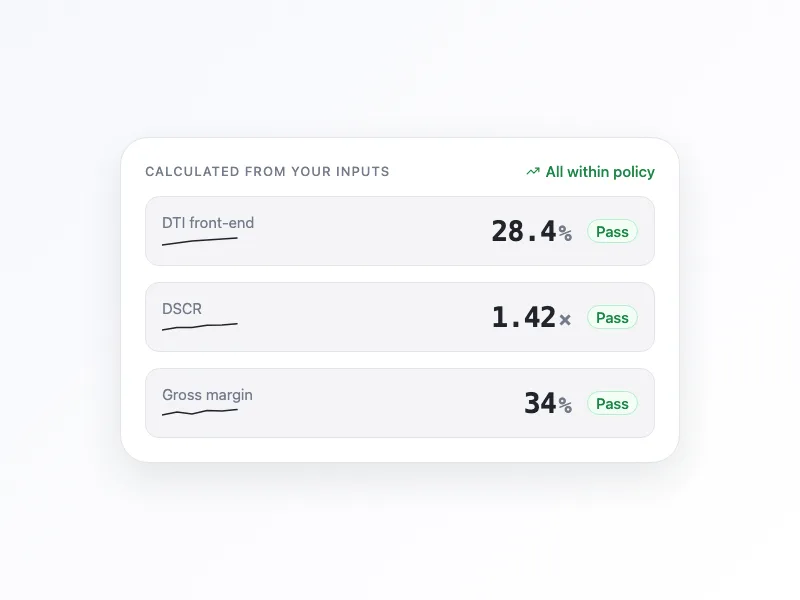Click the 28.4 value
The image size is (800, 600).
tap(523, 232)
